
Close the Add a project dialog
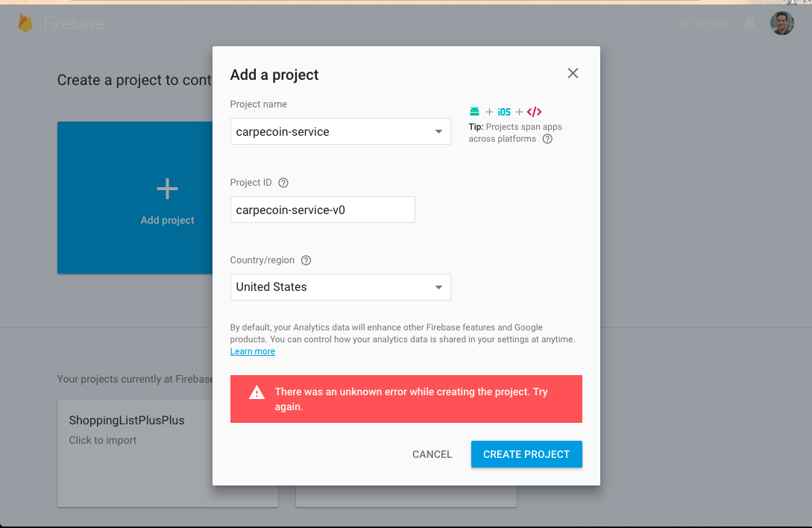pos(573,73)
